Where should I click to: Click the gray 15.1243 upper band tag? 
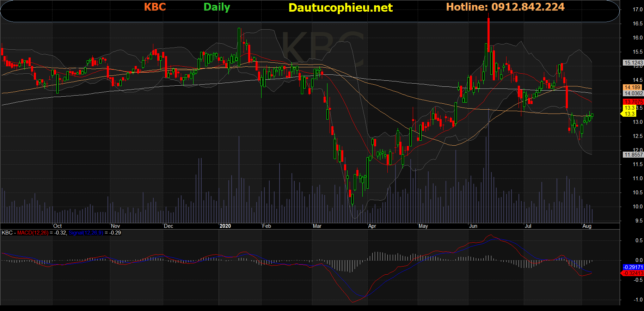633,63
